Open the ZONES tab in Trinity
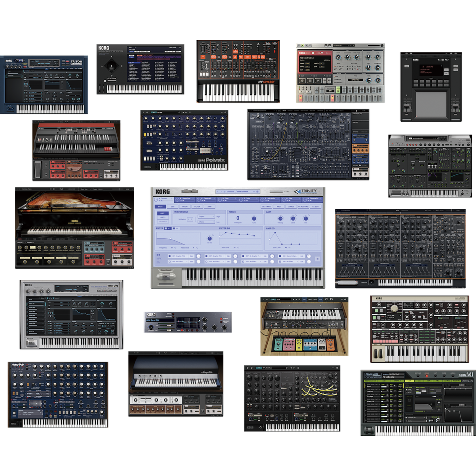This screenshot has height=476, width=476. tap(291, 207)
